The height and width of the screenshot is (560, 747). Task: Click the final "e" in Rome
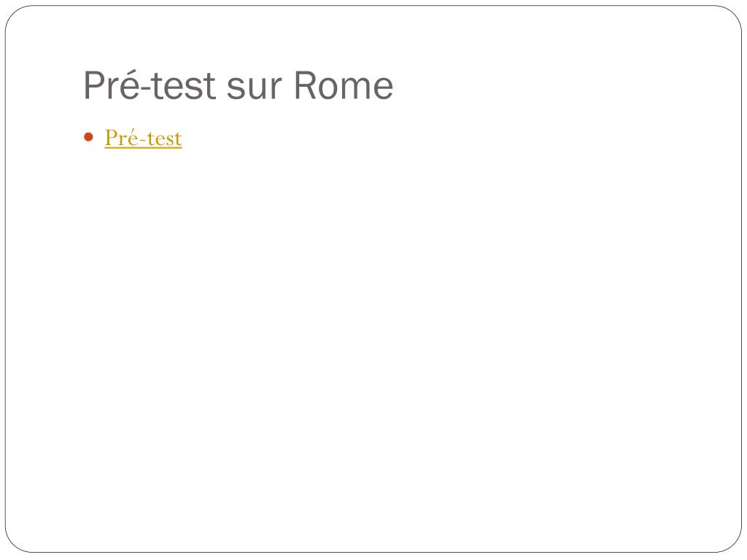tap(384, 87)
